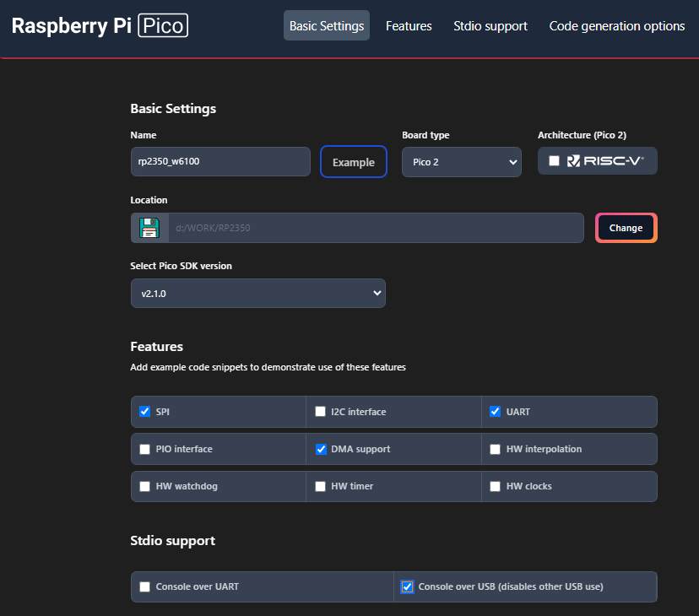Click the 'Board type' label

425,135
